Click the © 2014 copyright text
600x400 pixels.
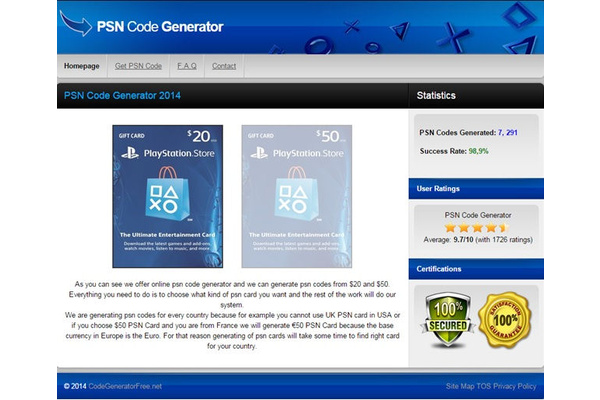pos(75,386)
